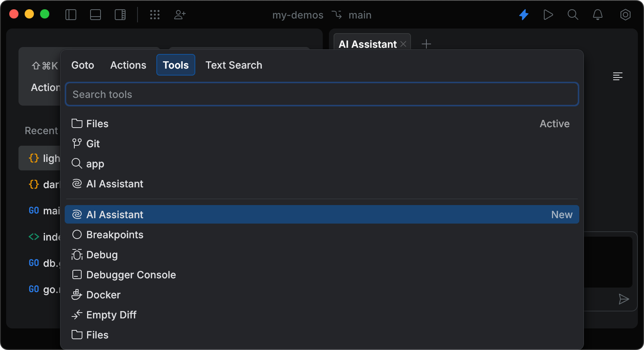Switch to the Text Search tab

pos(234,65)
